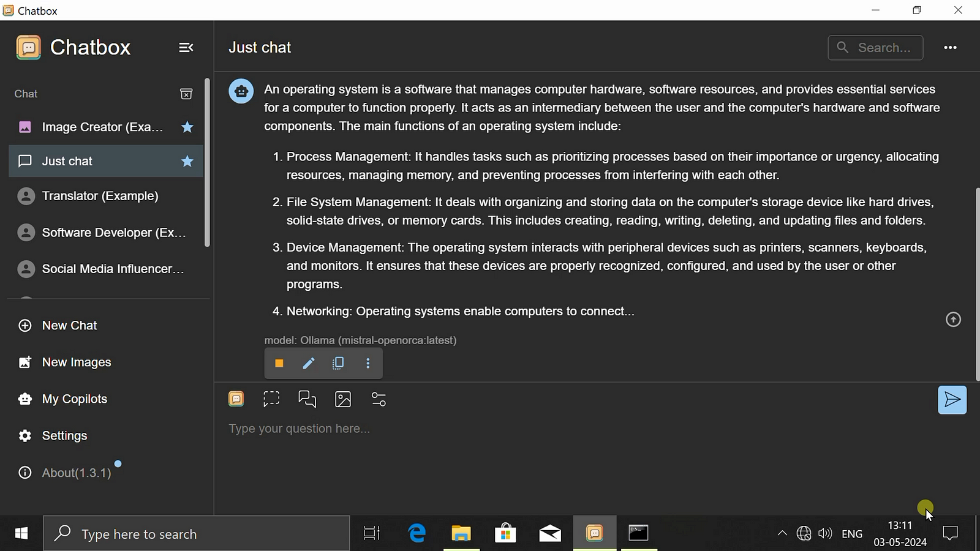This screenshot has height=551, width=980.
Task: Open the chat threads bubble icon
Action: pyautogui.click(x=307, y=400)
